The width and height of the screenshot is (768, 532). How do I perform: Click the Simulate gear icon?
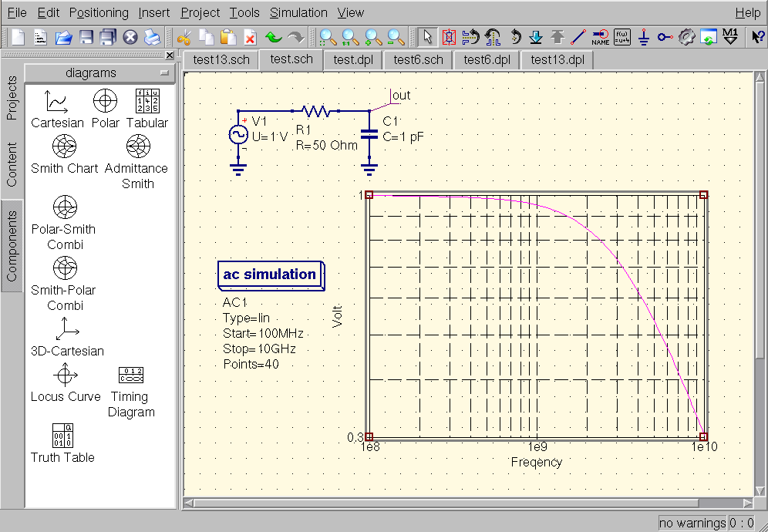tap(687, 37)
